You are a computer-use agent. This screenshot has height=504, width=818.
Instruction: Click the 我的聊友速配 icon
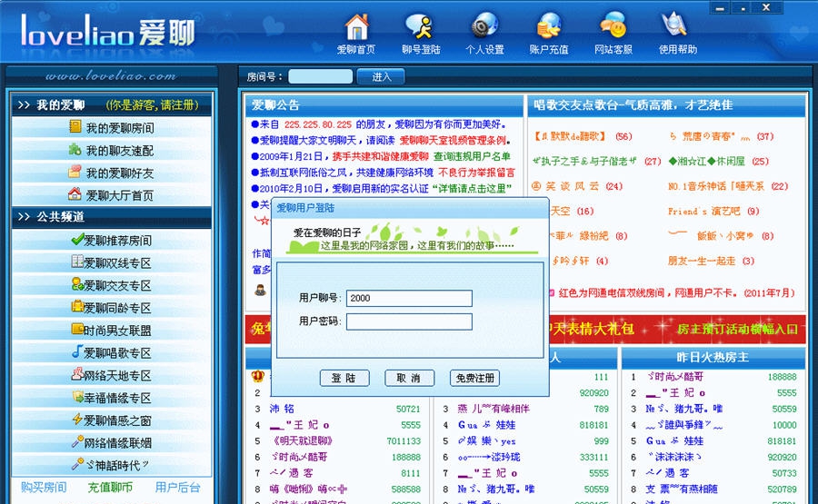pyautogui.click(x=75, y=150)
